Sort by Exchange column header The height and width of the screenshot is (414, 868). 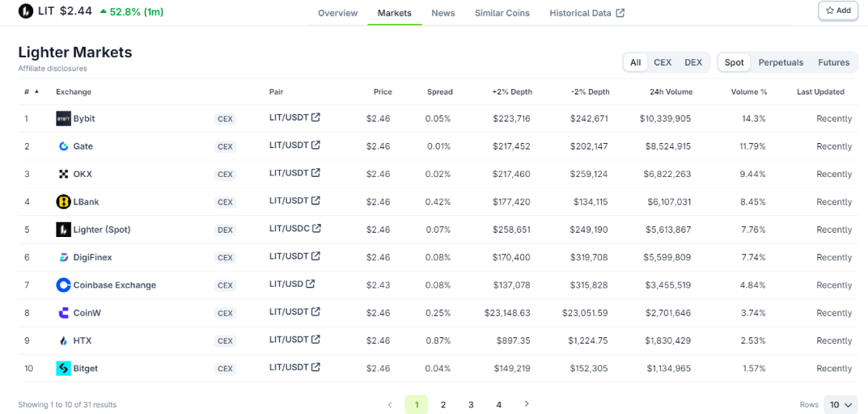point(74,92)
